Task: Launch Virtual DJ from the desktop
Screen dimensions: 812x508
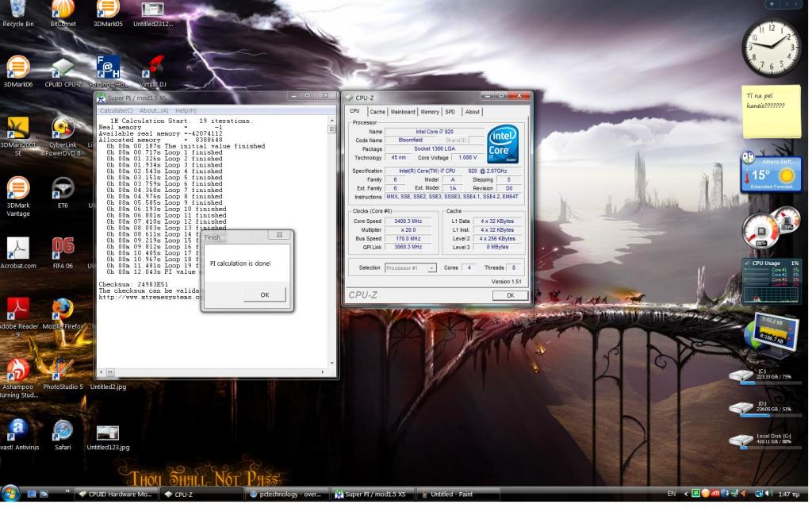Action: [x=153, y=71]
